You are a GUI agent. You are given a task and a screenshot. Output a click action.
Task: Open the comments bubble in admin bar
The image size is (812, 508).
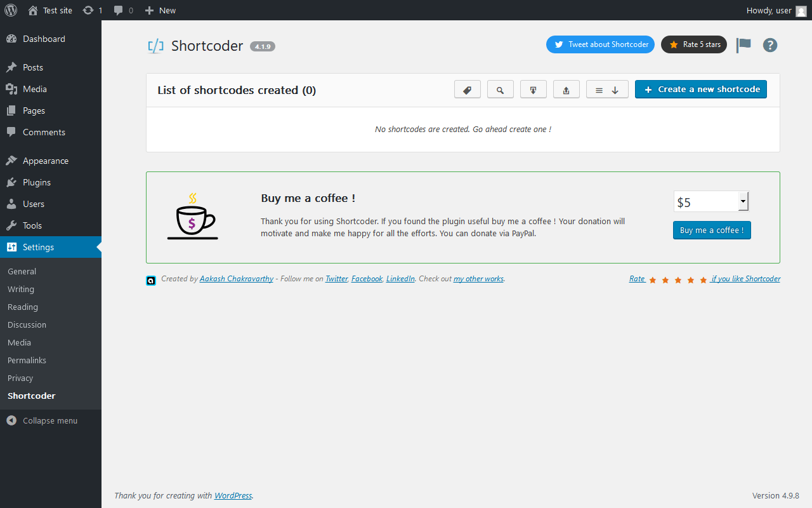[x=123, y=10]
